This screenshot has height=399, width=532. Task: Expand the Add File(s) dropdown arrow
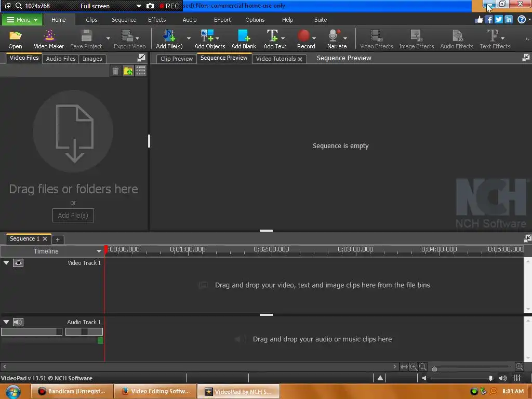coord(188,38)
